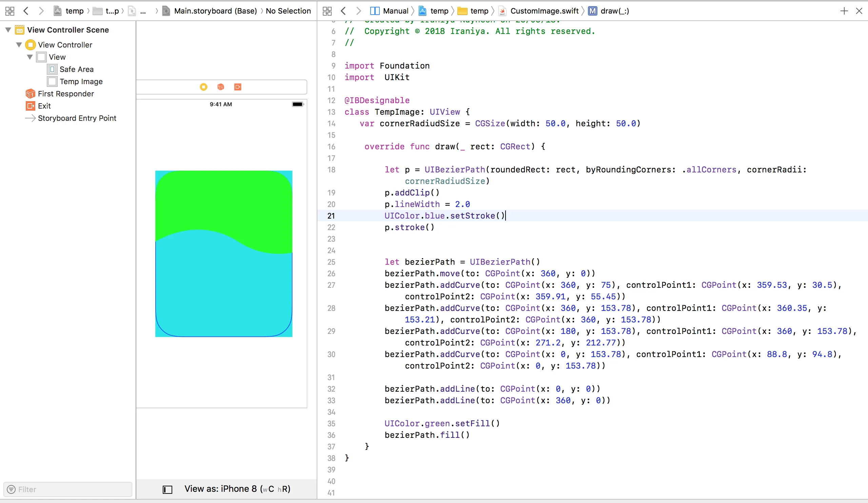Go back in the storyboard editor history
Viewport: 868px width, 503px height.
point(26,11)
